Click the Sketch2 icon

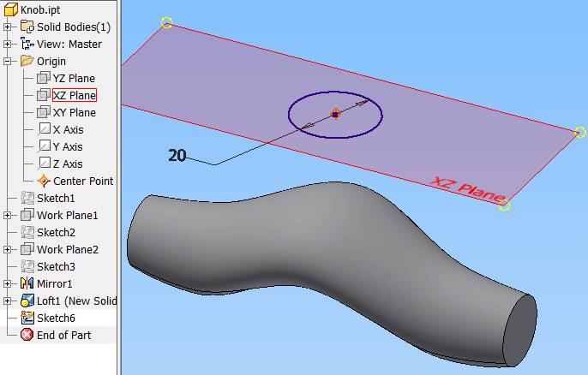coord(27,232)
